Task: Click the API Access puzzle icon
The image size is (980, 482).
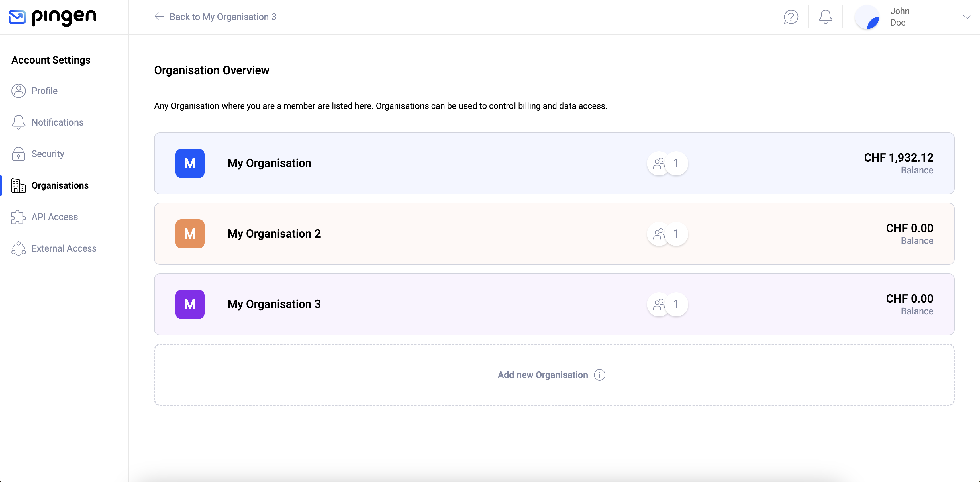Action: [18, 217]
